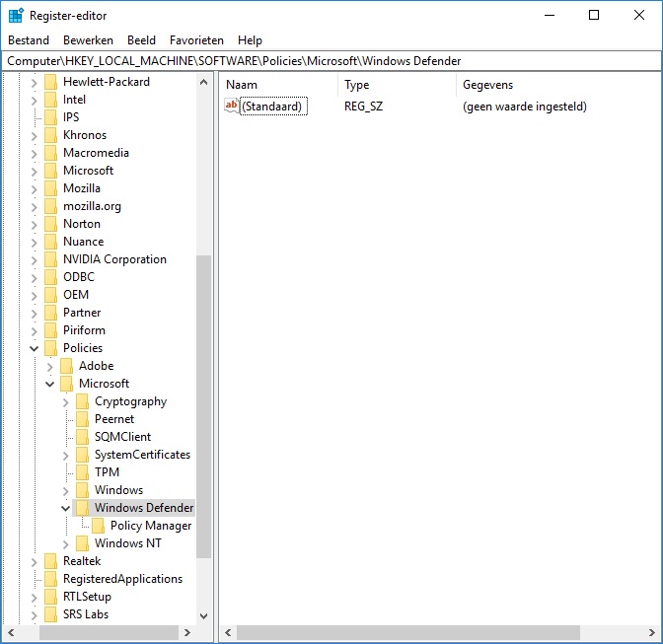Open the Help menu
The height and width of the screenshot is (644, 663).
click(x=250, y=40)
